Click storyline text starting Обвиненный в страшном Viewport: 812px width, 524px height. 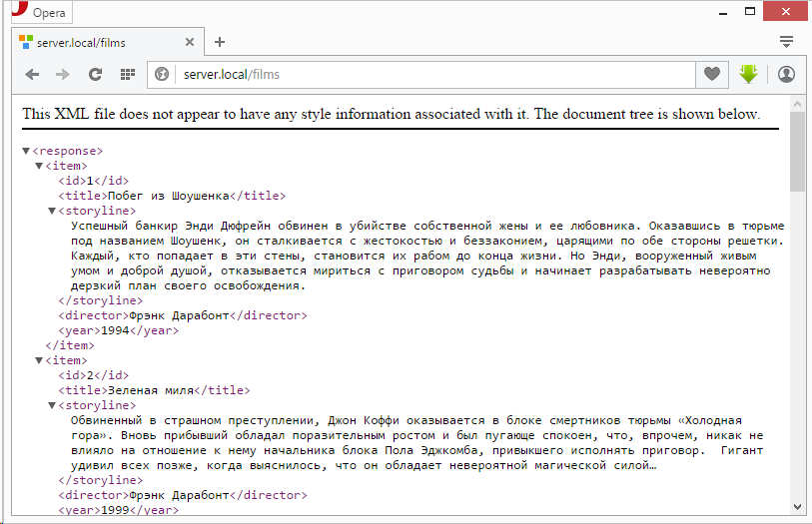click(x=416, y=443)
